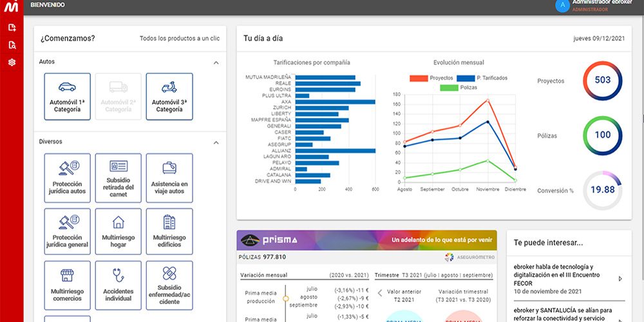Click the ebroker logo in red sidebar
Image resolution: width=644 pixels, height=322 pixels.
click(11, 6)
